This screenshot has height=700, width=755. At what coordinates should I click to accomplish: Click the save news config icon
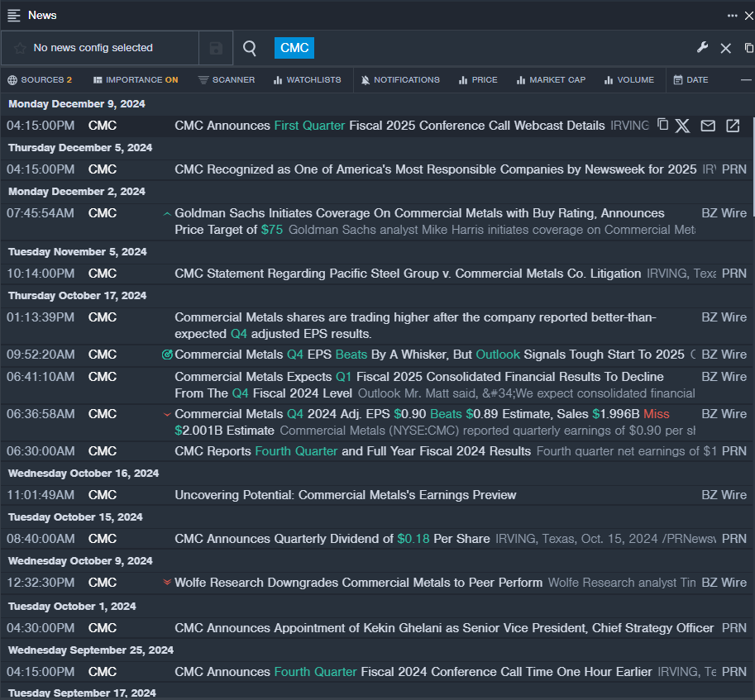point(216,48)
